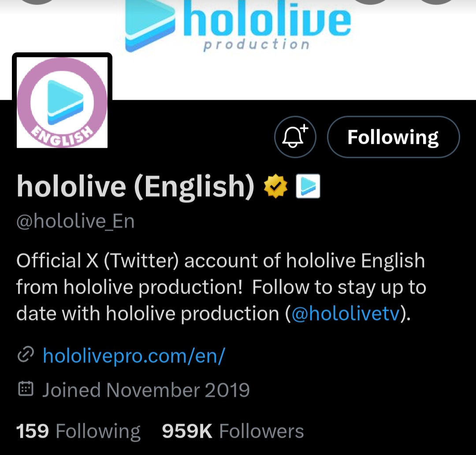
Task: Visit the hololivepro.com/en/ website link
Action: pyautogui.click(x=134, y=355)
